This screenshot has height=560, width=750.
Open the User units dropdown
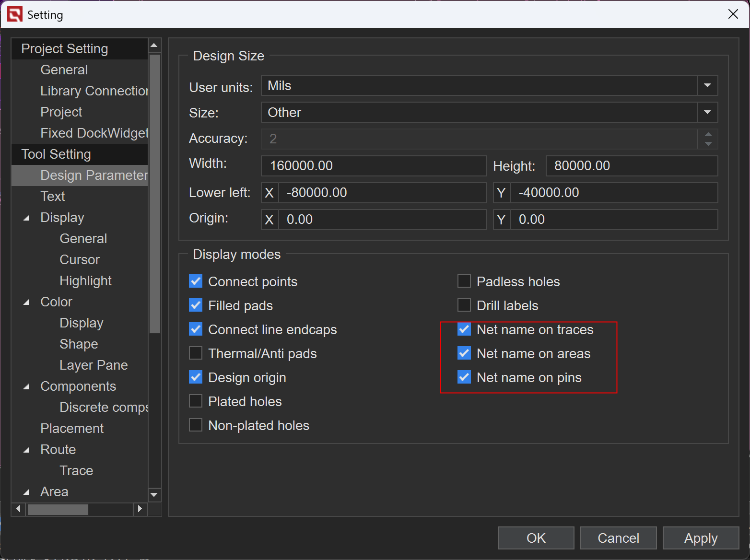[x=707, y=86]
